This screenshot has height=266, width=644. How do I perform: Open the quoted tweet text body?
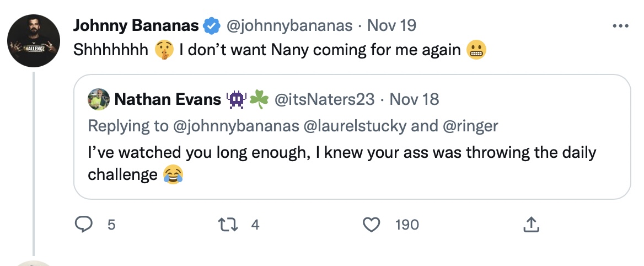pyautogui.click(x=342, y=163)
